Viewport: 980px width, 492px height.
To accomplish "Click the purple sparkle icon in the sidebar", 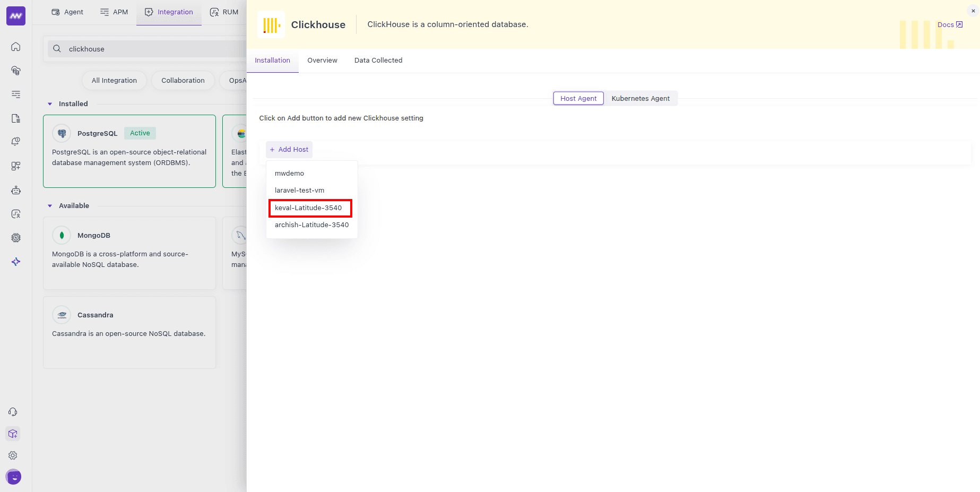I will click(x=16, y=262).
